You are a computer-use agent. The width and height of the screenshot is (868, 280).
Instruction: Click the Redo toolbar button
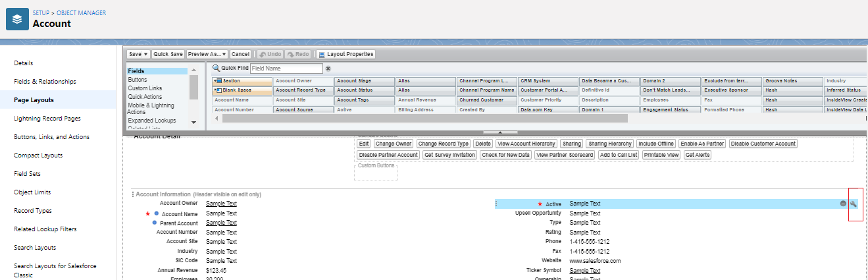[298, 54]
